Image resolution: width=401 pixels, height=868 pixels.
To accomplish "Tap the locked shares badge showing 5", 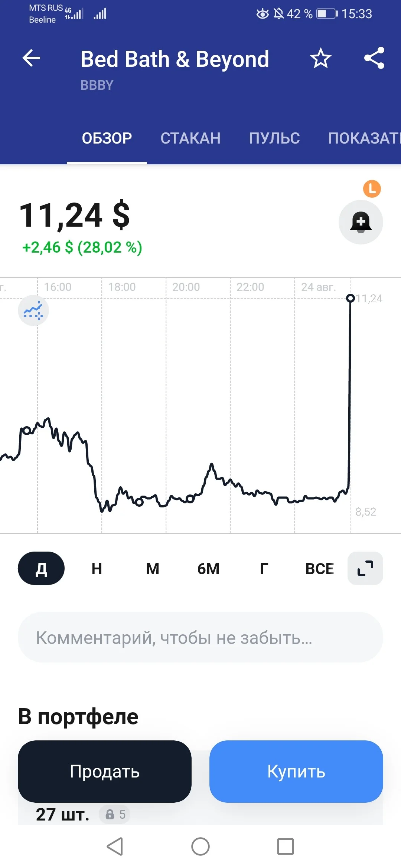I will pos(115,814).
